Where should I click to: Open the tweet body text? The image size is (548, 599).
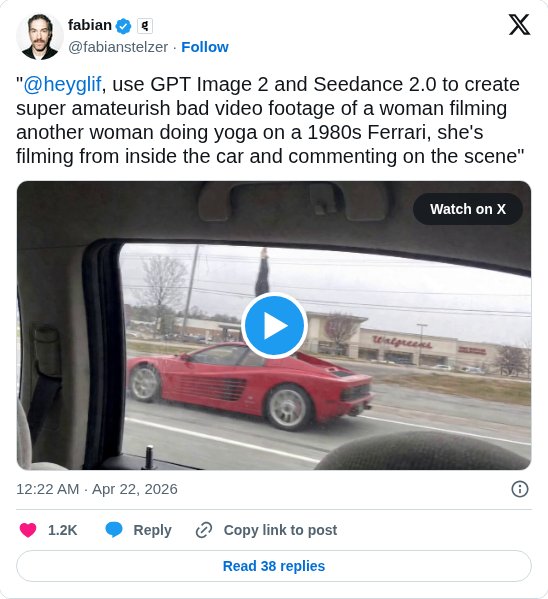pos(270,120)
